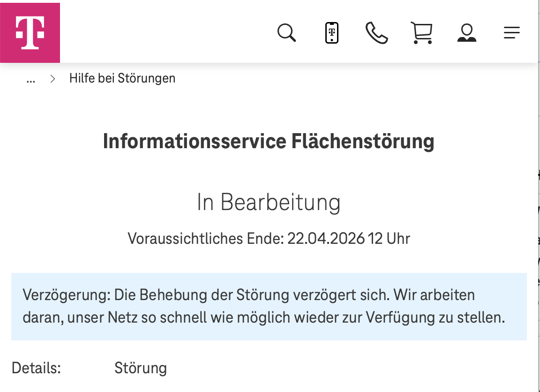540x392 pixels.
Task: Open contact via the telephone handset icon
Action: coord(376,33)
